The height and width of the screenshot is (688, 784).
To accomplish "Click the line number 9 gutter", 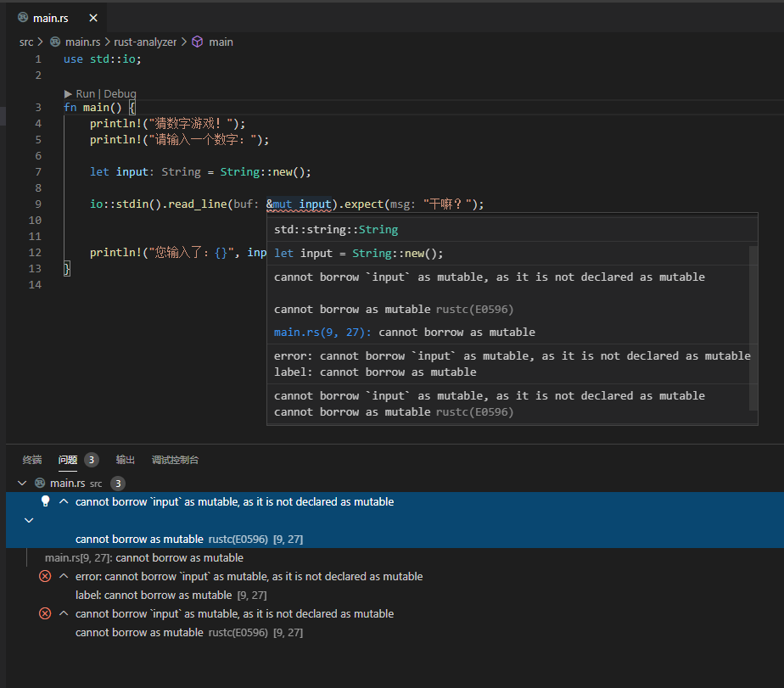I will coord(38,204).
